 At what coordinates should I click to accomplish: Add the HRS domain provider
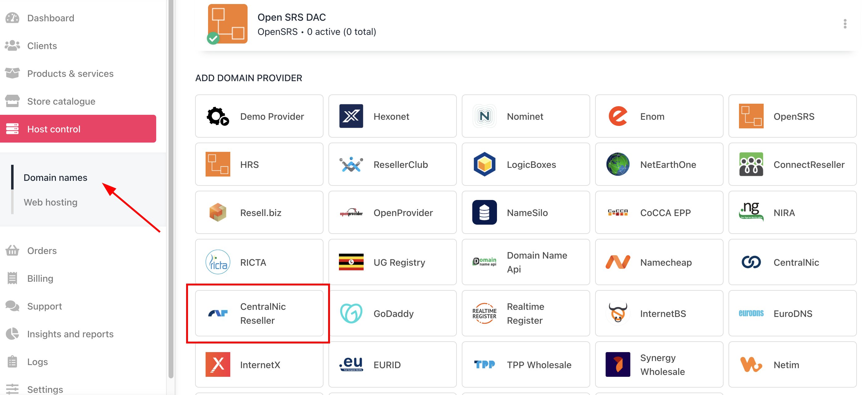click(259, 164)
